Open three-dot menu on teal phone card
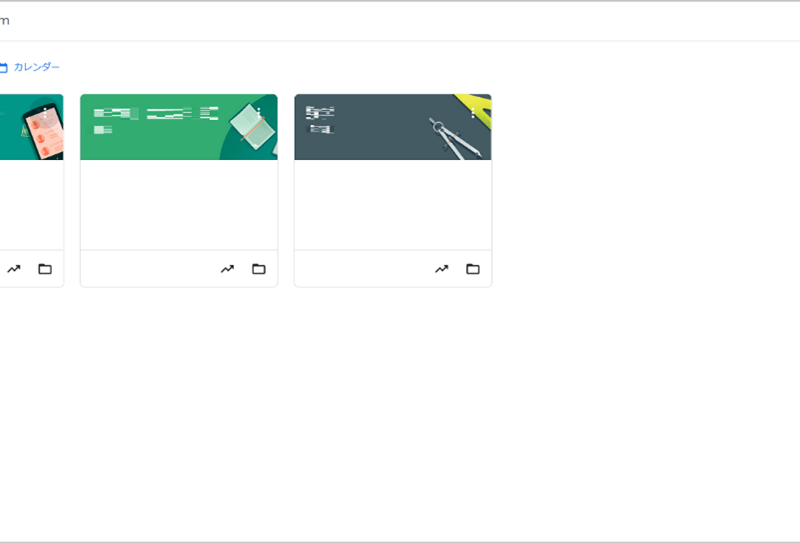The width and height of the screenshot is (800, 543). (45, 113)
